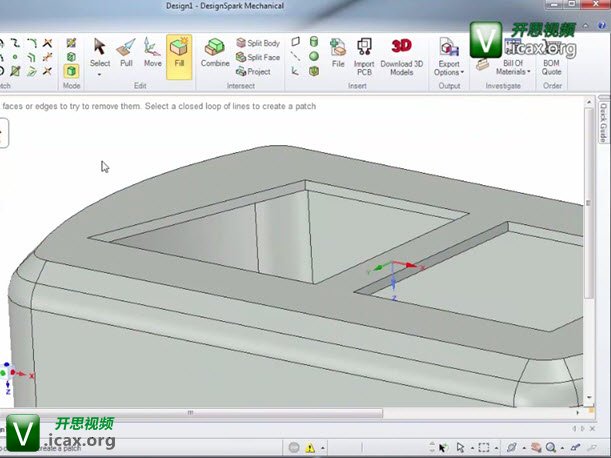Insert a plane from Insert group
Viewport: 611px width, 458px height.
point(296,41)
